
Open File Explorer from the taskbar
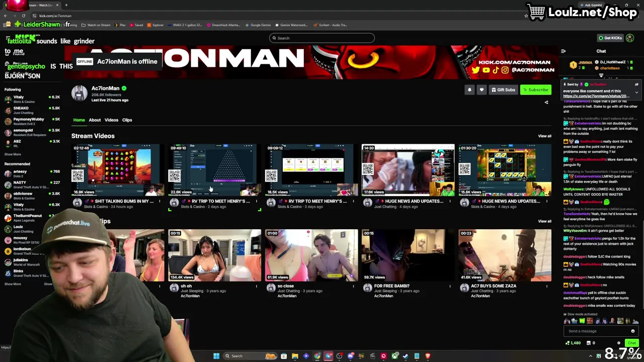[x=295, y=356]
